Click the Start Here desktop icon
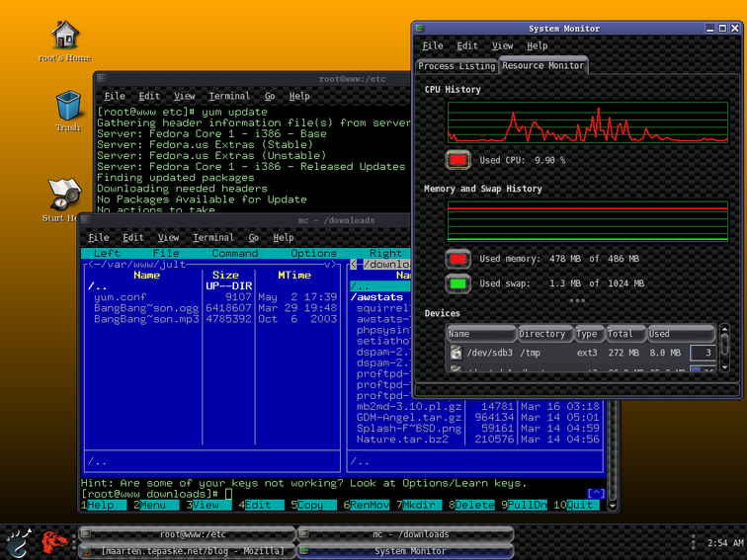 (x=66, y=193)
